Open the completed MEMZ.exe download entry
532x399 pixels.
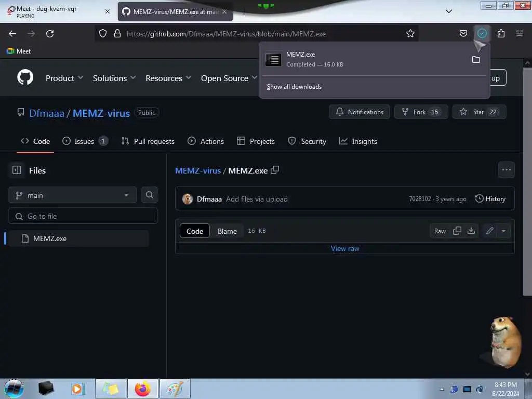[365, 59]
